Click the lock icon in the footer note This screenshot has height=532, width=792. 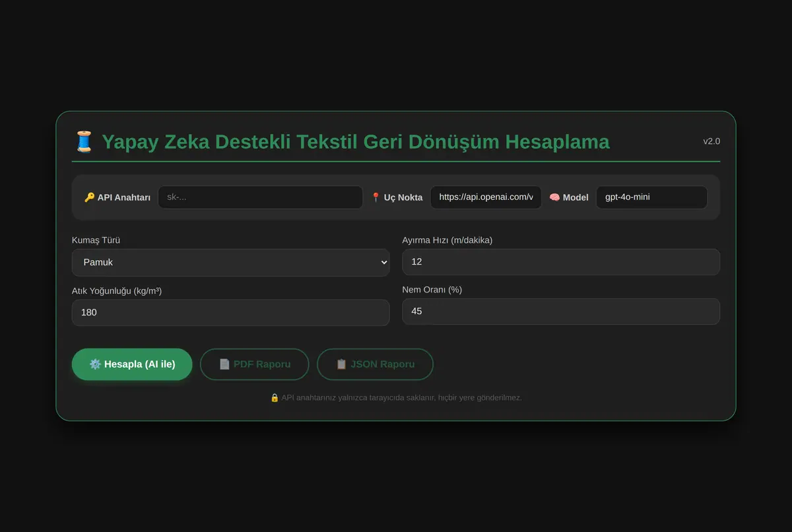click(275, 397)
